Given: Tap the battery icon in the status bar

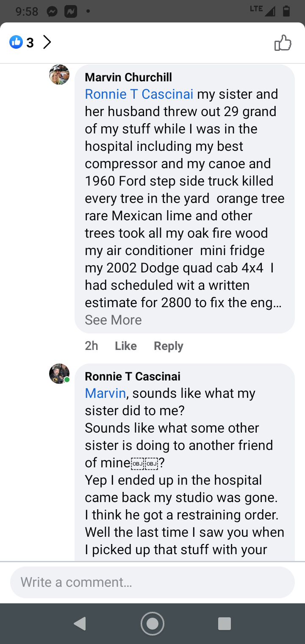Looking at the screenshot, I should [x=286, y=11].
